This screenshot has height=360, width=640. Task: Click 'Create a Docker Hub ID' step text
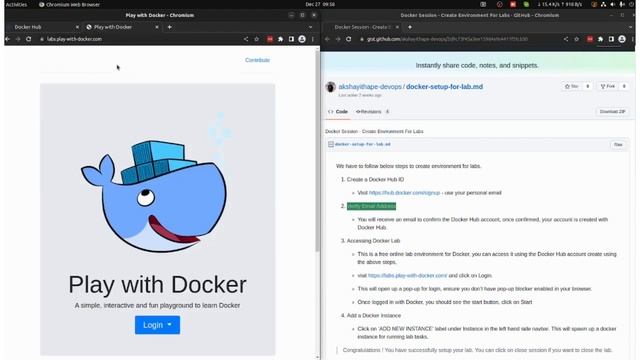[375, 180]
